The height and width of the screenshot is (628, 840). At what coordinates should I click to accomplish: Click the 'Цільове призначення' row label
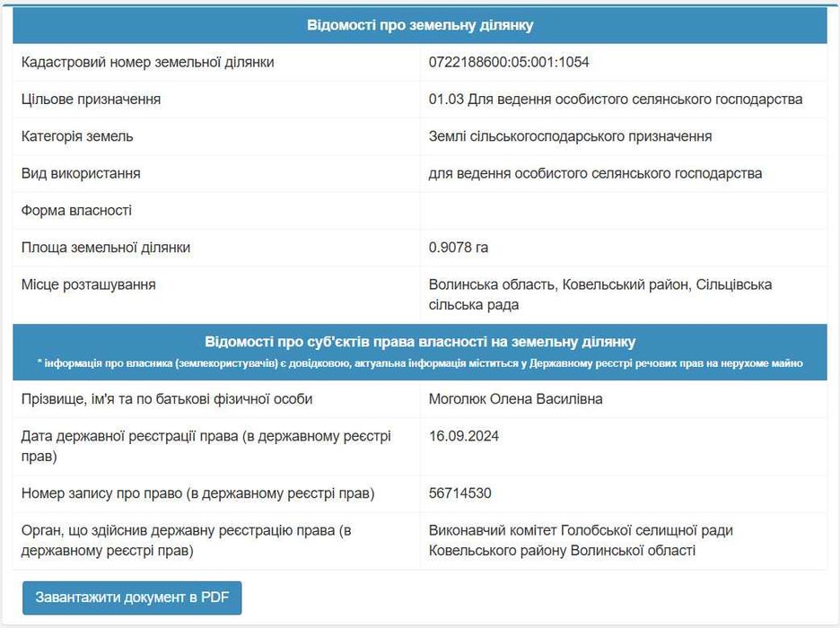pyautogui.click(x=92, y=99)
